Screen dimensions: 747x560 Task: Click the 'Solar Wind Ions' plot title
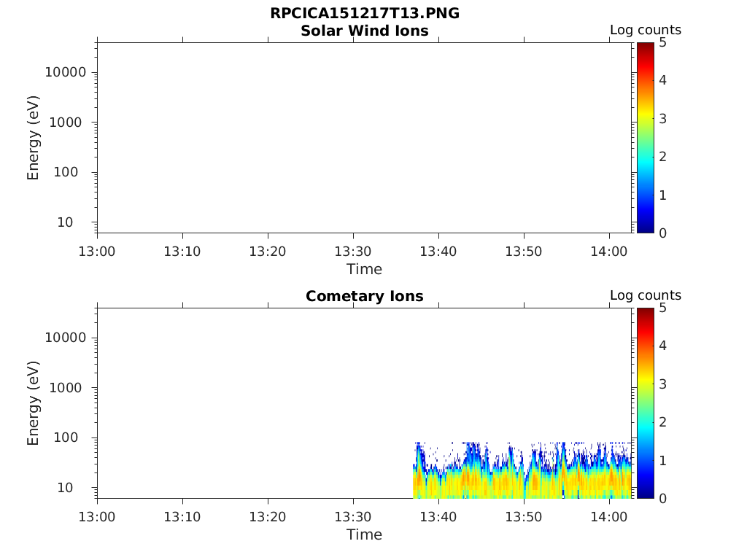point(365,31)
